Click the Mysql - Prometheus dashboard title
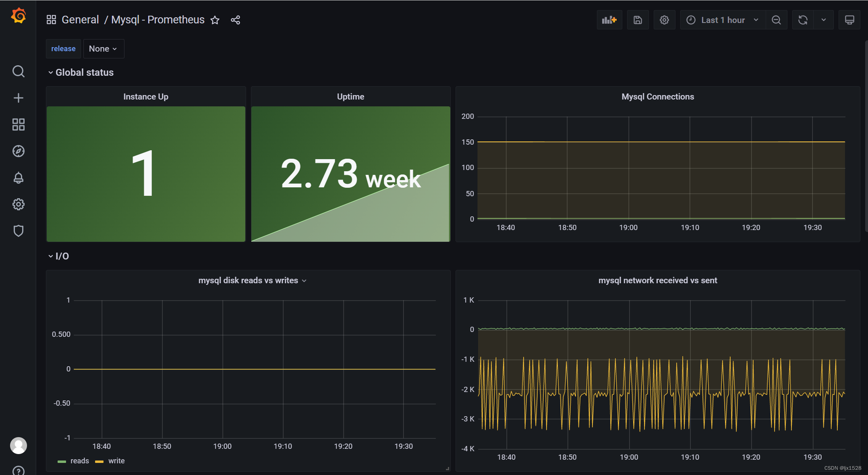Viewport: 868px width, 475px height. [x=158, y=20]
